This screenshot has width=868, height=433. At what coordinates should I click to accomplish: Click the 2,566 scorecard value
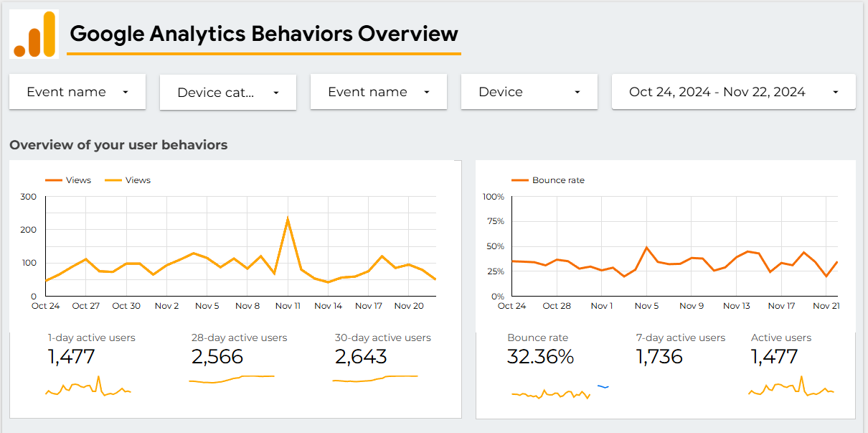pyautogui.click(x=217, y=357)
